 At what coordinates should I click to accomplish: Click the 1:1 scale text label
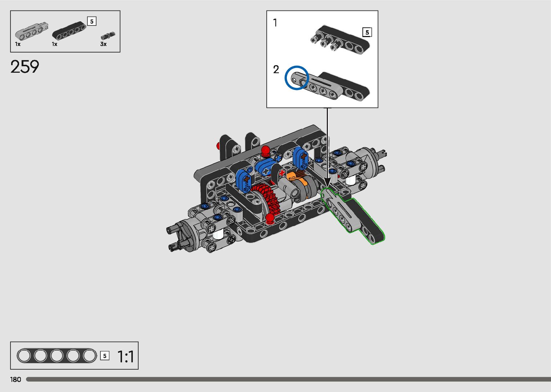tap(126, 357)
